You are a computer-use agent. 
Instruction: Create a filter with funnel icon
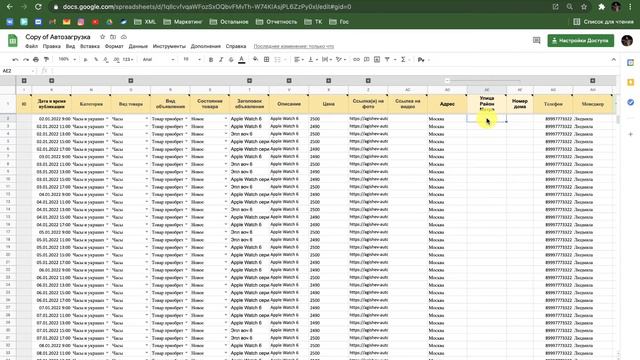click(x=387, y=60)
